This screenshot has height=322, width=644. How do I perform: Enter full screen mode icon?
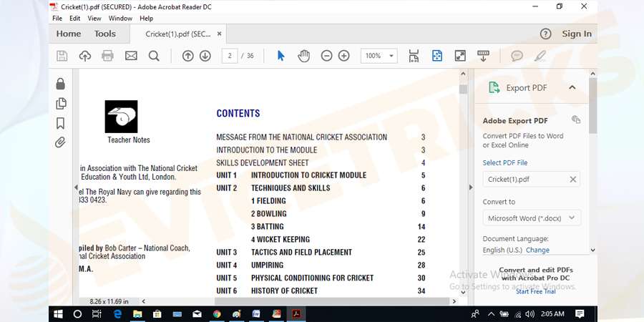point(460,56)
